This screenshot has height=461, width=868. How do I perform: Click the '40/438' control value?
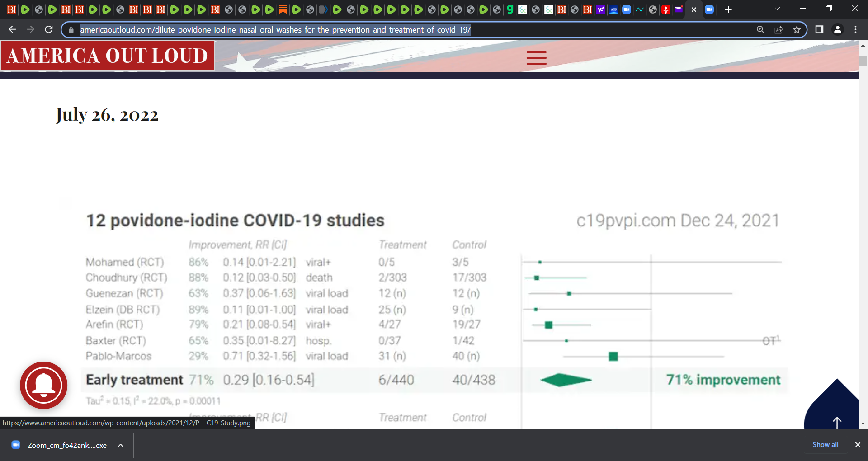(474, 380)
